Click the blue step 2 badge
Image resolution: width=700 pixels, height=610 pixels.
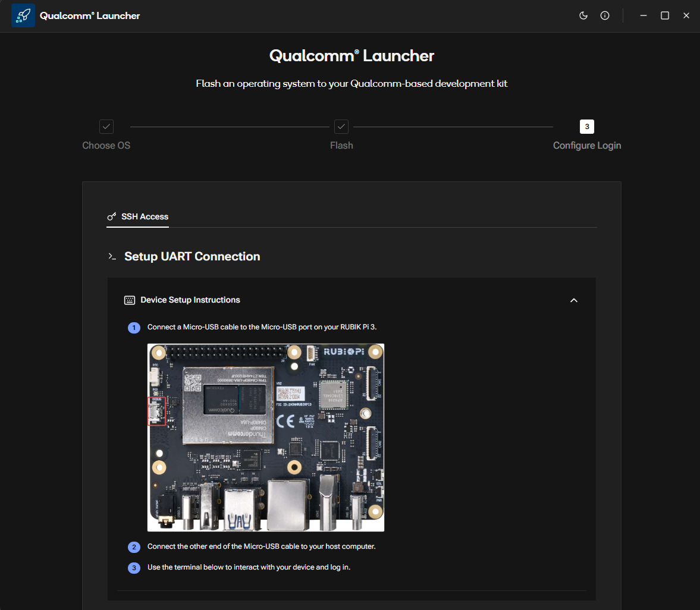click(x=134, y=547)
